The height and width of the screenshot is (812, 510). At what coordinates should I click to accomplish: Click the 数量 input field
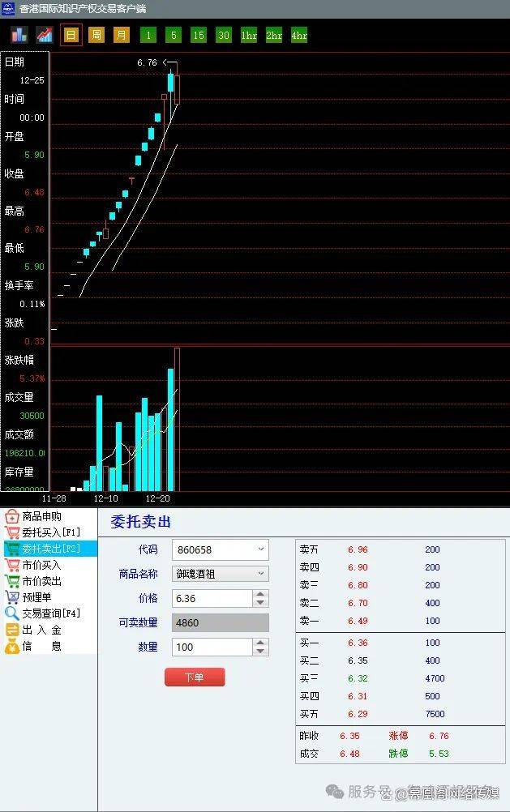pyautogui.click(x=212, y=647)
